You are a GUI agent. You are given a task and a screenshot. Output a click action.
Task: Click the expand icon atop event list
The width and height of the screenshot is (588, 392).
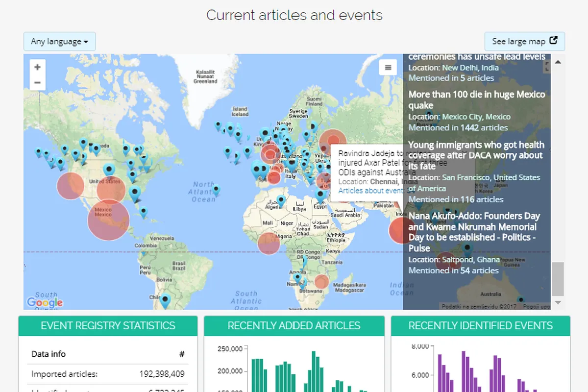click(x=547, y=67)
